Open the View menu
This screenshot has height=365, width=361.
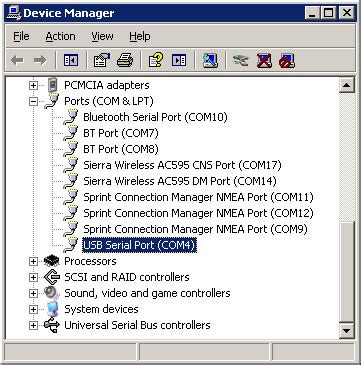point(102,36)
